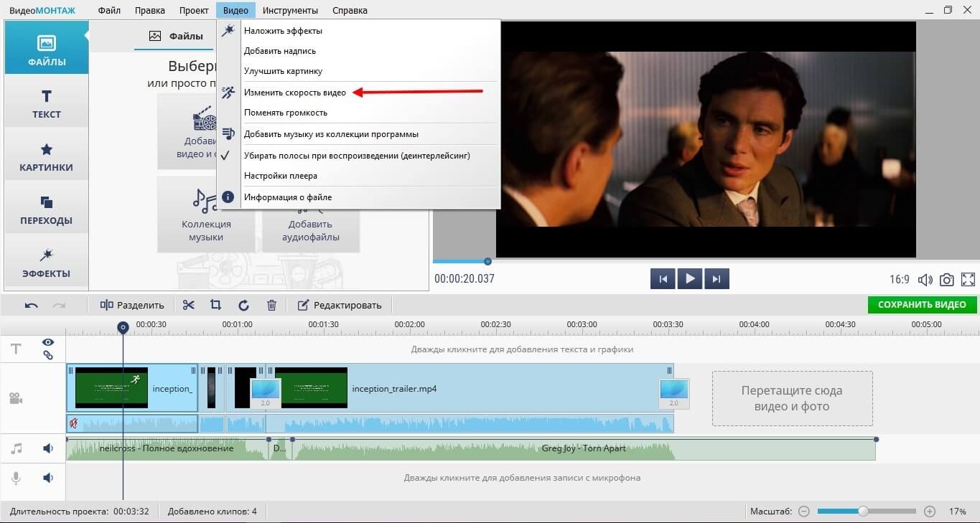Mute the music track speaker

point(48,448)
